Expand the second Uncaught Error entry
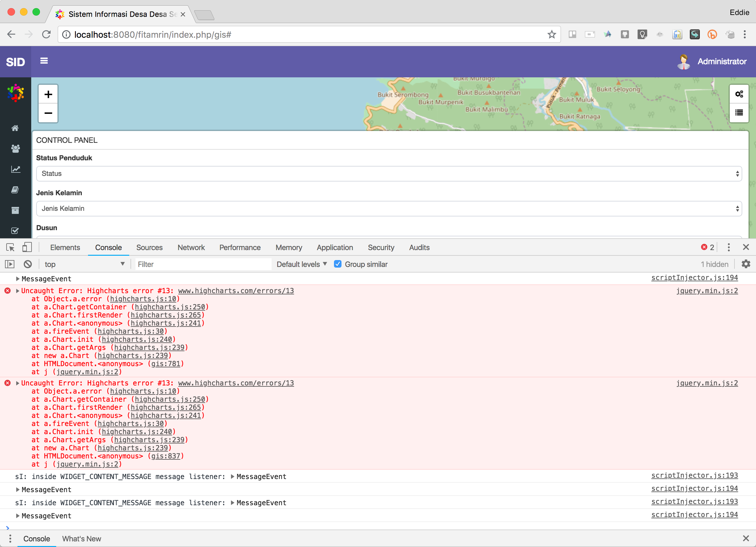Screen dimensions: 756x547 tap(18, 383)
